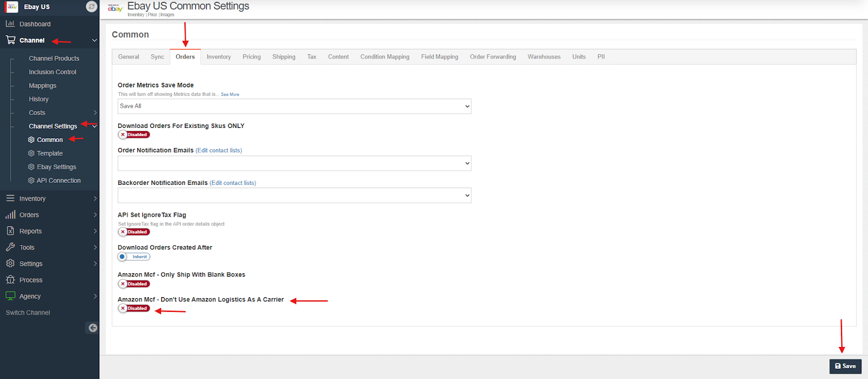Expand the Orders sidebar menu arrow
Viewport: 868px width, 379px height.
pyautogui.click(x=95, y=215)
